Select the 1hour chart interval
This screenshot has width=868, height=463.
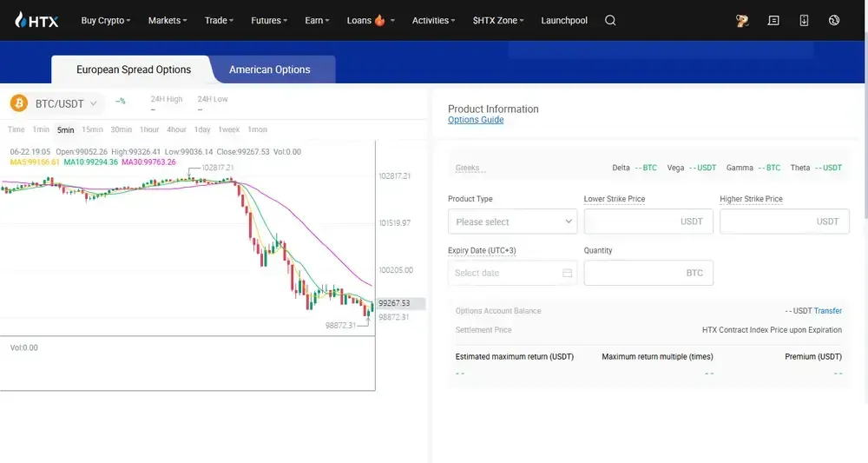pos(149,129)
